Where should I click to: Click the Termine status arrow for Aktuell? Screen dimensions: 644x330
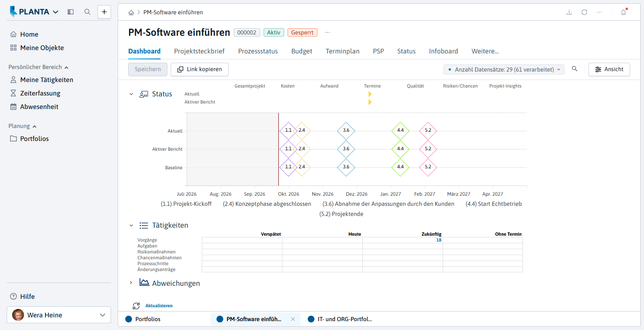click(370, 94)
